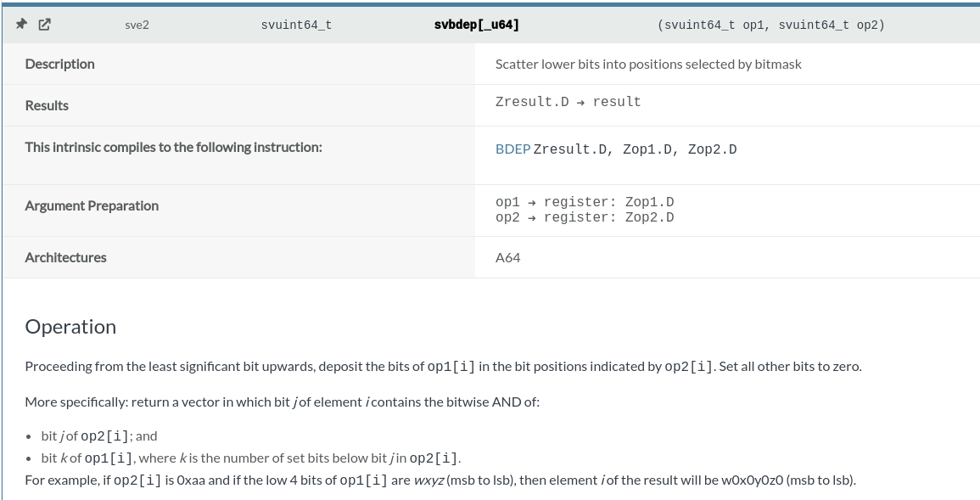Click the argument list with op1 and op2
Screen dimensions: 980x500
(771, 25)
